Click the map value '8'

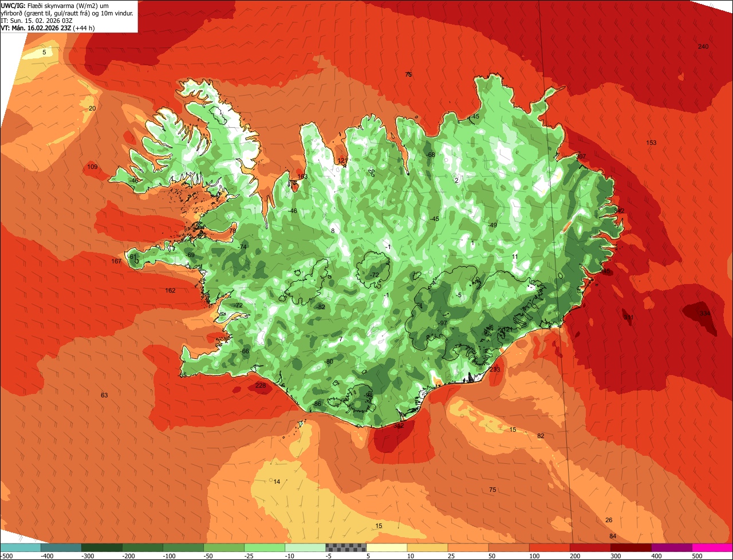pos(333,231)
